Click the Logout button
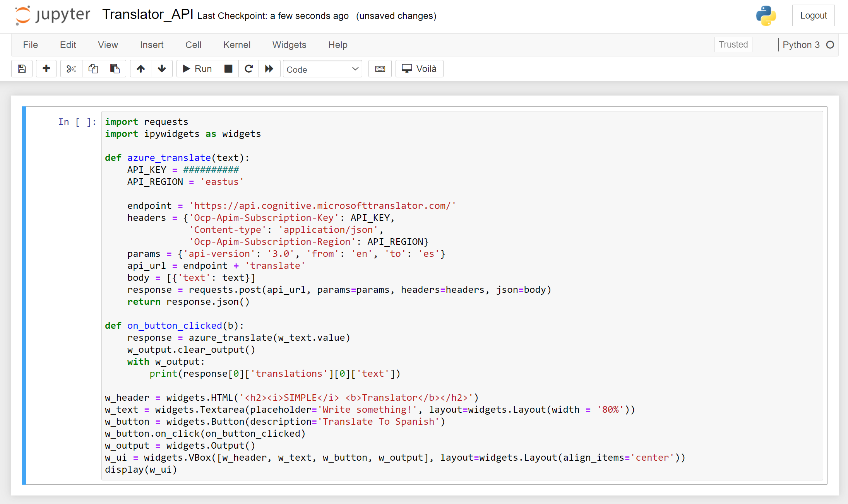 [813, 15]
